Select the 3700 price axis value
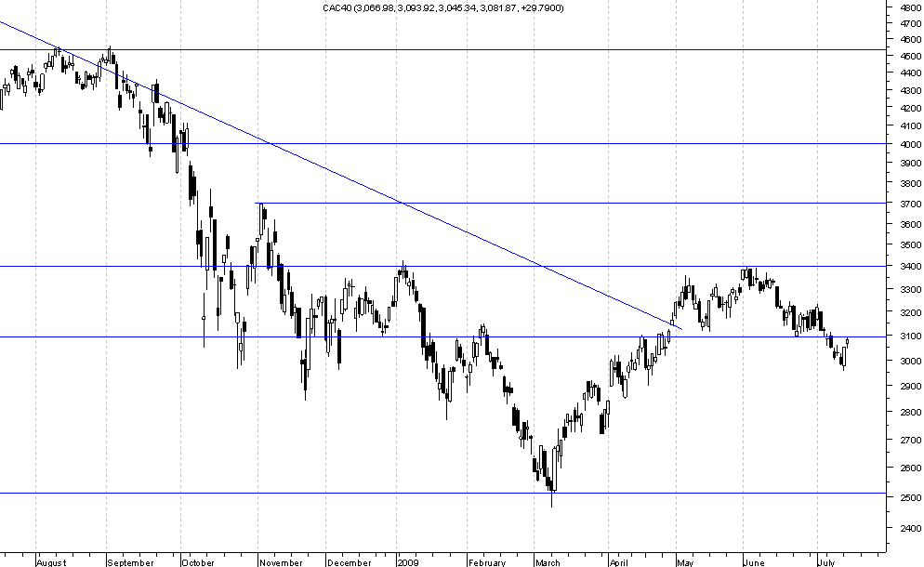Image resolution: width=924 pixels, height=567 pixels. point(910,204)
